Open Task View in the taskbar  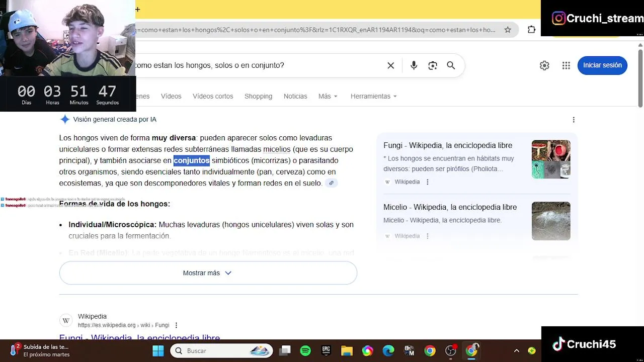coord(285,350)
